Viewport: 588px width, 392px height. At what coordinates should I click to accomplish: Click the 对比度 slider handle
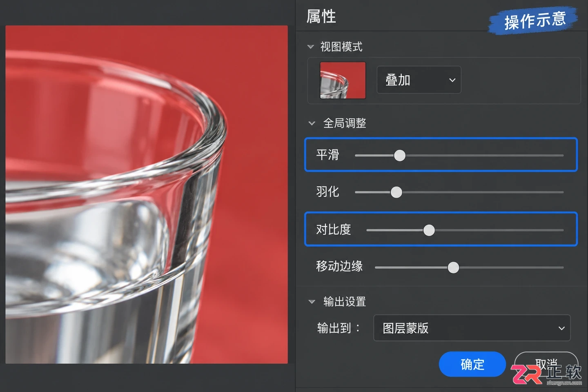(429, 230)
